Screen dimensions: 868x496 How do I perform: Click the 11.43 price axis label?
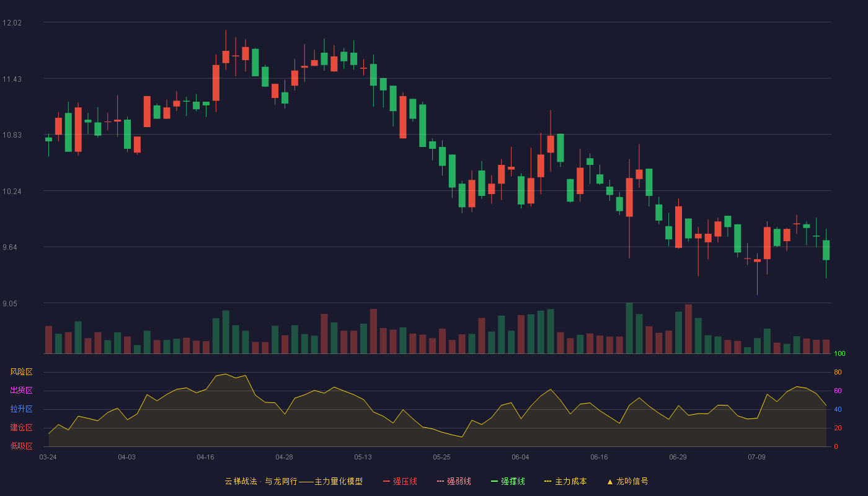(12, 79)
